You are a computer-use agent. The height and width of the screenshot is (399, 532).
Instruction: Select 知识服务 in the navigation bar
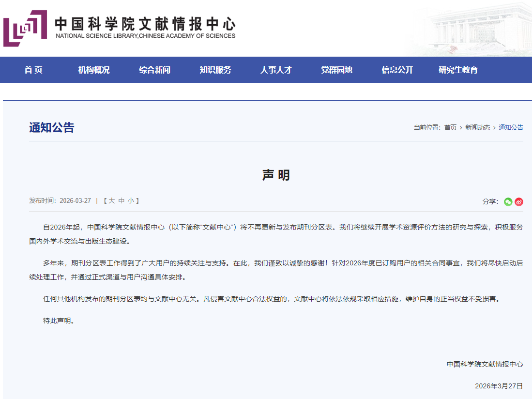[215, 70]
